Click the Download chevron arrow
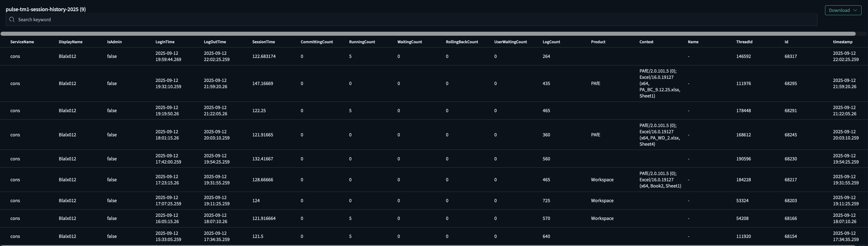Screen dimensions: 868x246 pos(855,10)
